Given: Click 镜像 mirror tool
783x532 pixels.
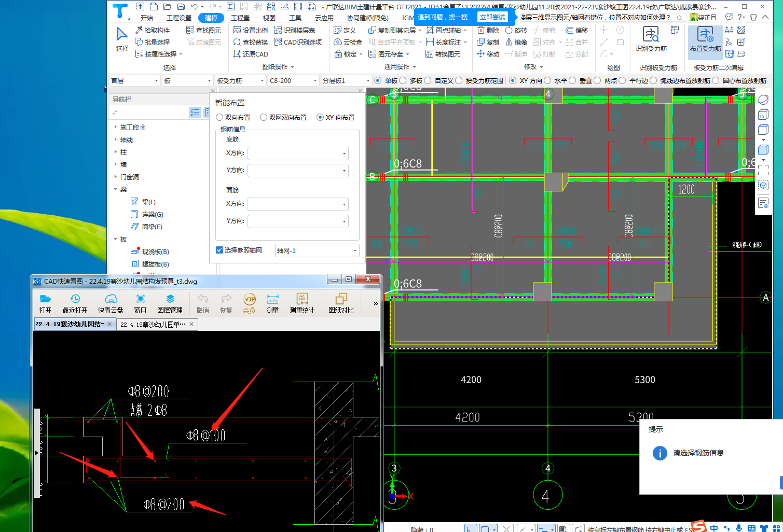Looking at the screenshot, I should 516,42.
